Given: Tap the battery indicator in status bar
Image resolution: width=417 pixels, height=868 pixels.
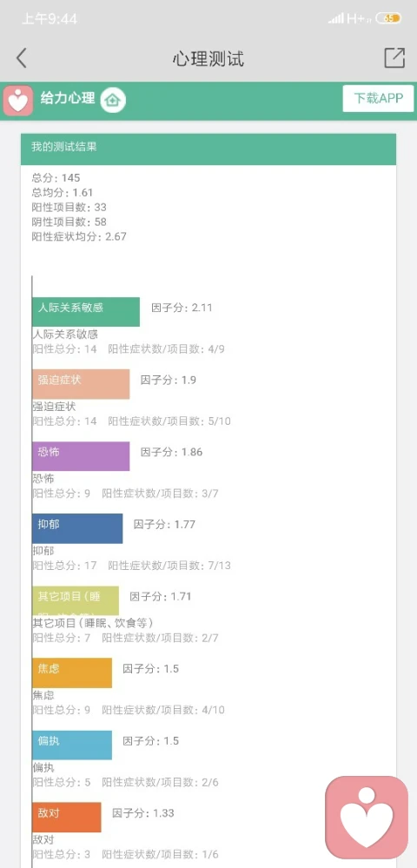Looking at the screenshot, I should point(388,18).
